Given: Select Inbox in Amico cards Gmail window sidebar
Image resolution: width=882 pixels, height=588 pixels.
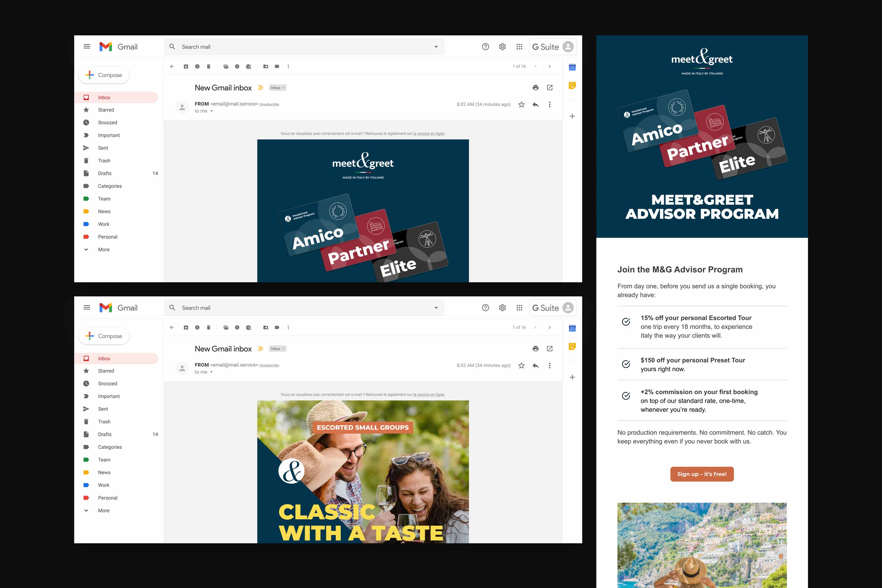Looking at the screenshot, I should point(116,98).
